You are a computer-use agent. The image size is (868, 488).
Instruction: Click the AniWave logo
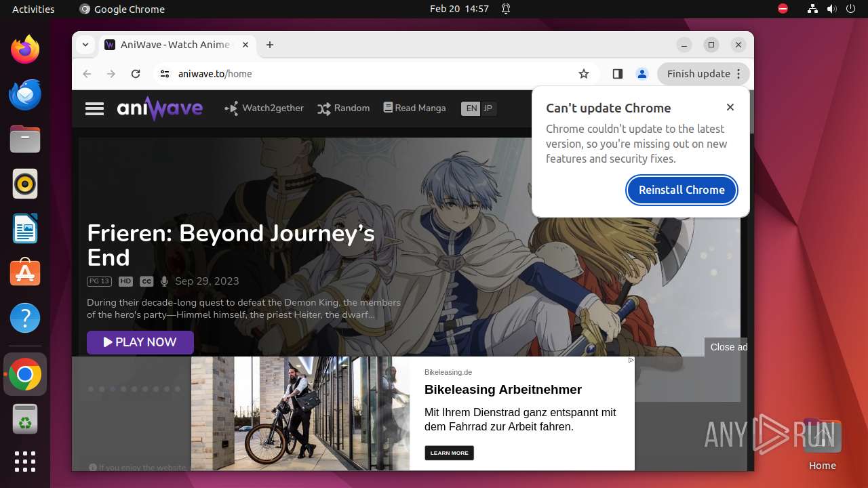(160, 108)
